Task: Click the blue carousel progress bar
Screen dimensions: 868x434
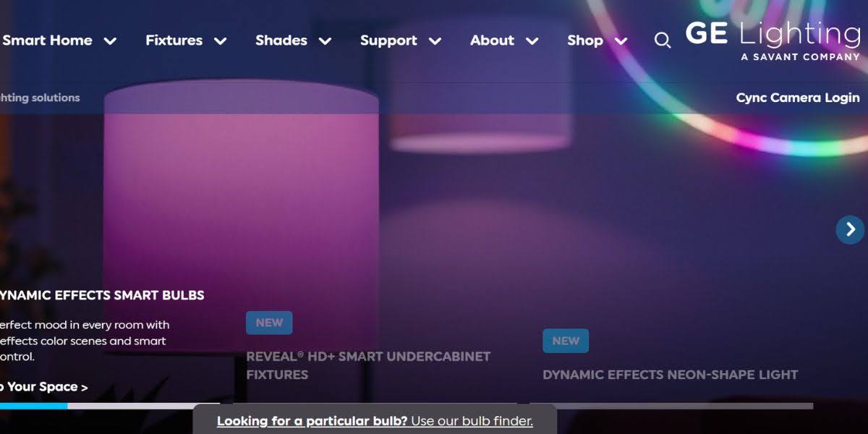Action: [x=33, y=406]
